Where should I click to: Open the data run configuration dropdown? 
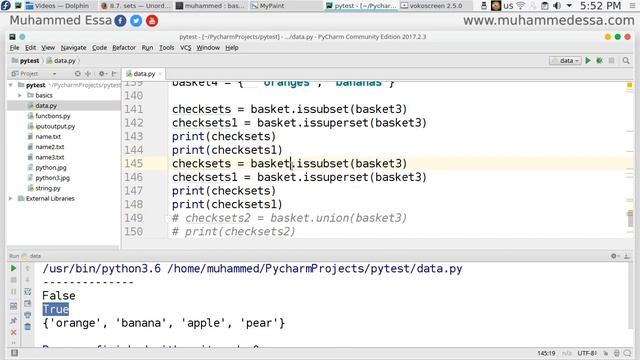pyautogui.click(x=565, y=60)
